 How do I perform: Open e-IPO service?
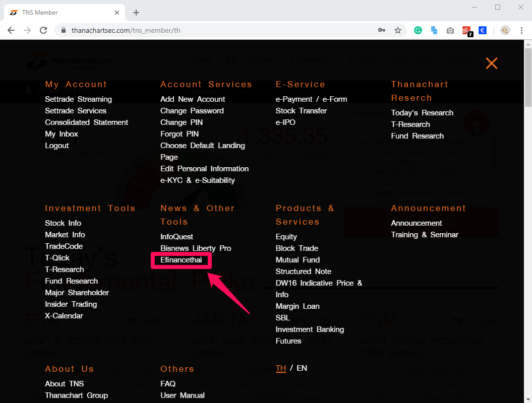pos(285,122)
